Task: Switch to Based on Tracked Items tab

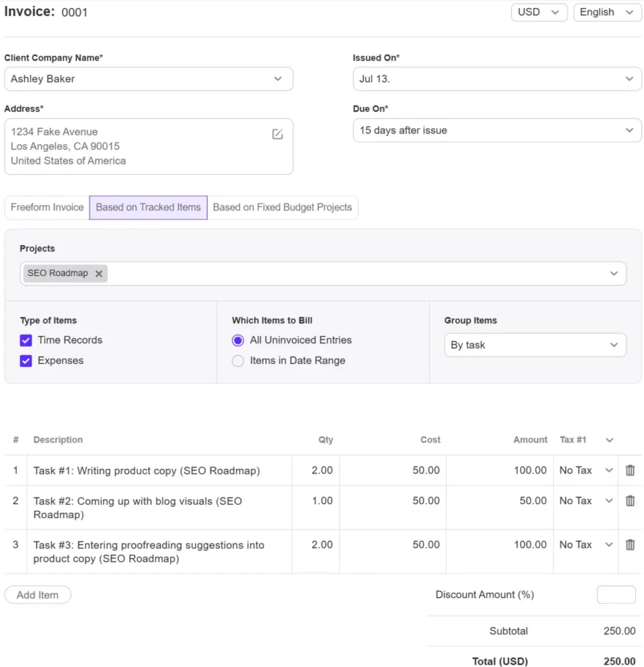Action: [x=149, y=207]
